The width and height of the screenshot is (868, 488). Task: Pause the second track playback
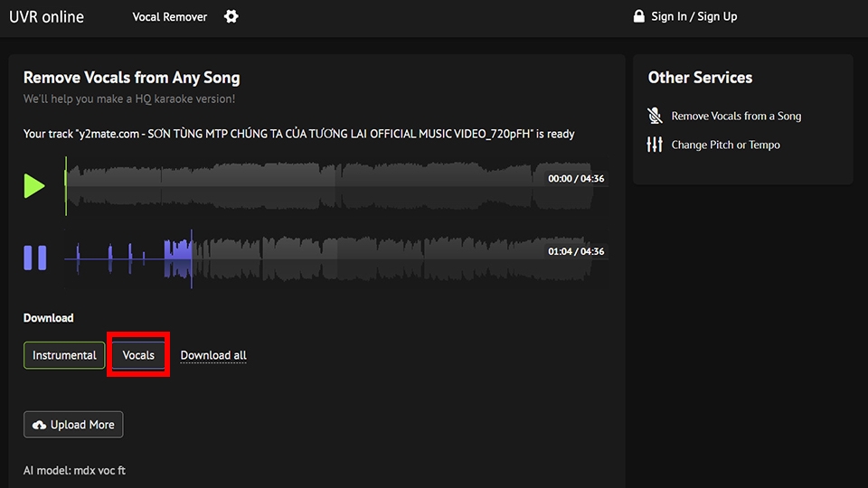(x=35, y=258)
